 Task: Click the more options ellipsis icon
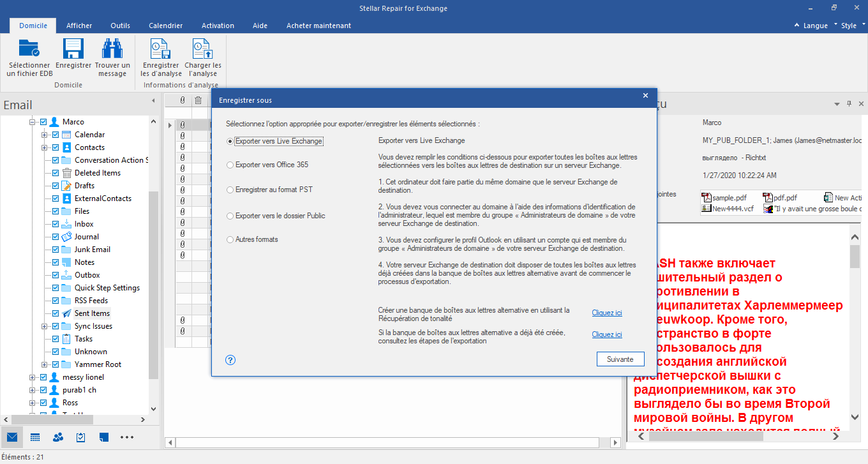pyautogui.click(x=127, y=437)
